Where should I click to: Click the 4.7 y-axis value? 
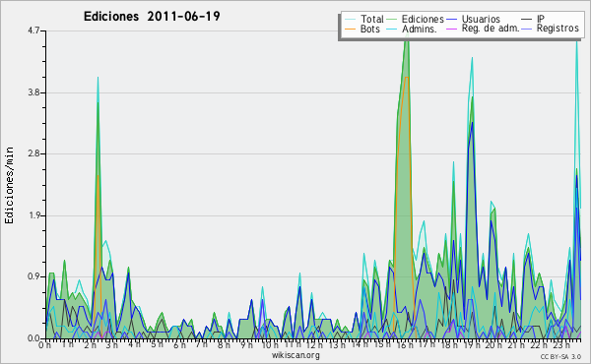pyautogui.click(x=33, y=30)
